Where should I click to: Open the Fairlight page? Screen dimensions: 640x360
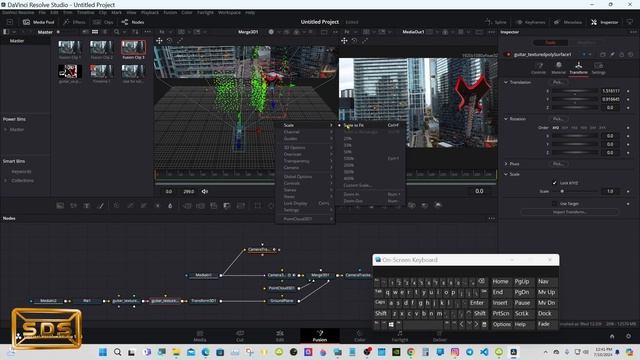pos(400,336)
